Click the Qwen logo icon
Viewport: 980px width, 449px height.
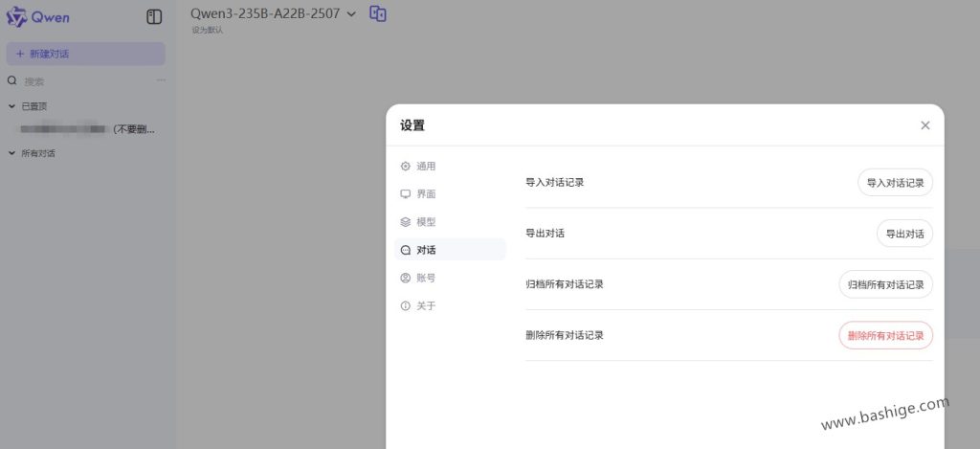tap(16, 17)
